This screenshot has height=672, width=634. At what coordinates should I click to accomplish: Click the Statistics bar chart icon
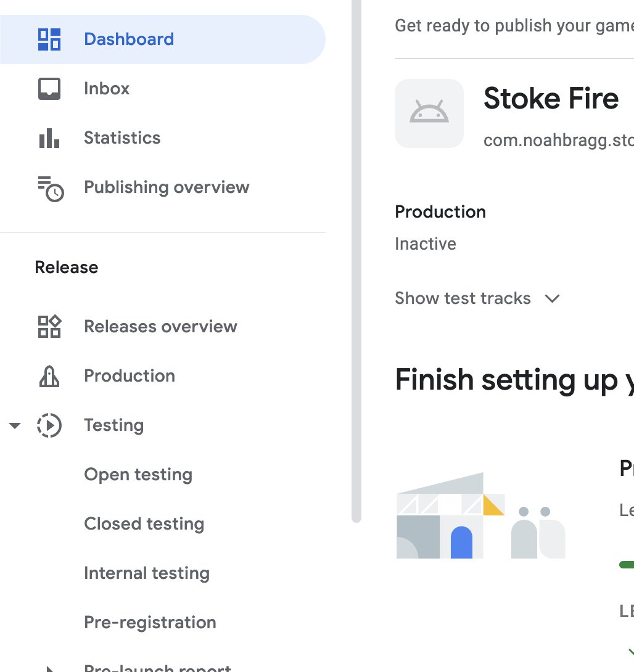click(49, 138)
